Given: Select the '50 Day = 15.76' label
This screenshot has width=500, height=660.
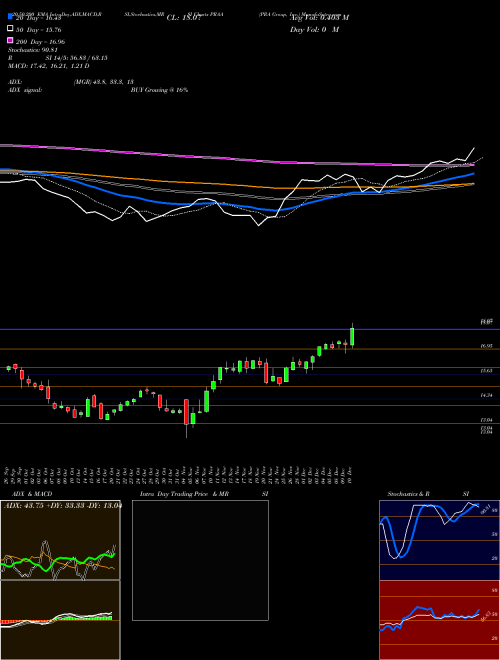Looking at the screenshot, I should pos(39,30).
